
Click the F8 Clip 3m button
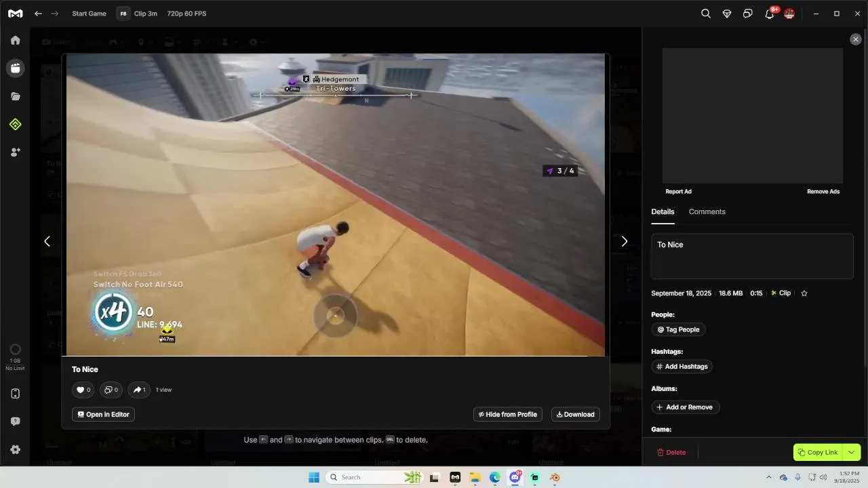[x=137, y=14]
